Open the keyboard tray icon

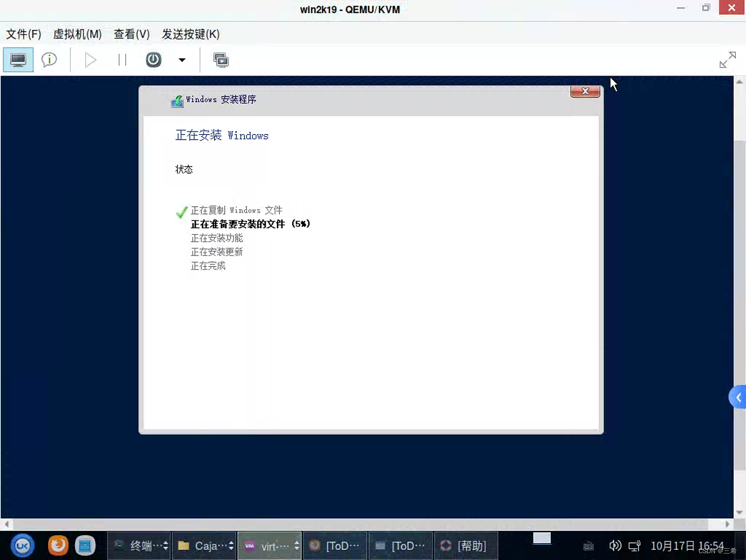[588, 546]
